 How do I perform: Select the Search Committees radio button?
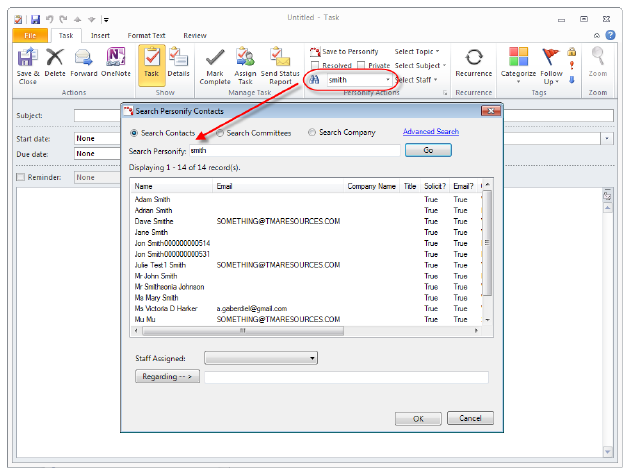221,133
